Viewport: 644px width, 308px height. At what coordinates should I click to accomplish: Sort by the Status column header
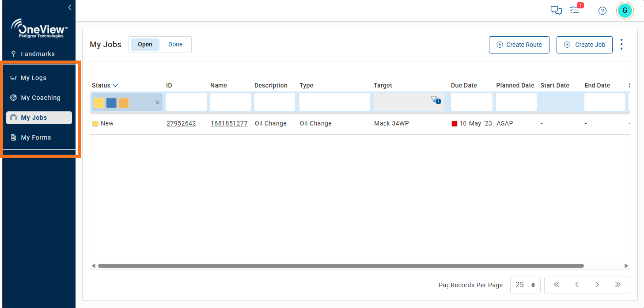click(105, 85)
